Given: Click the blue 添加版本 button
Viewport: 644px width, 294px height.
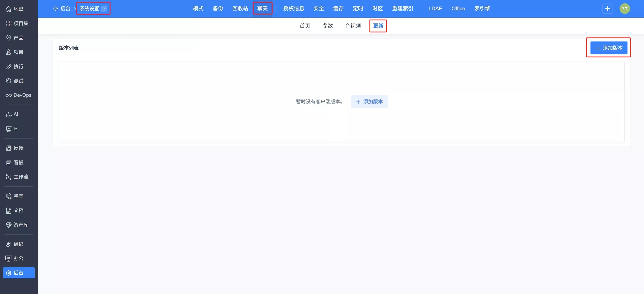Looking at the screenshot, I should (x=609, y=48).
